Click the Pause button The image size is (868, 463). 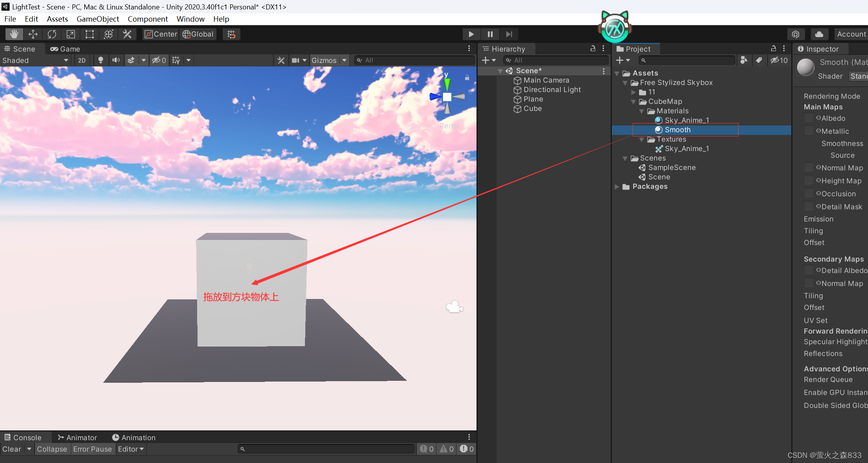(x=490, y=34)
